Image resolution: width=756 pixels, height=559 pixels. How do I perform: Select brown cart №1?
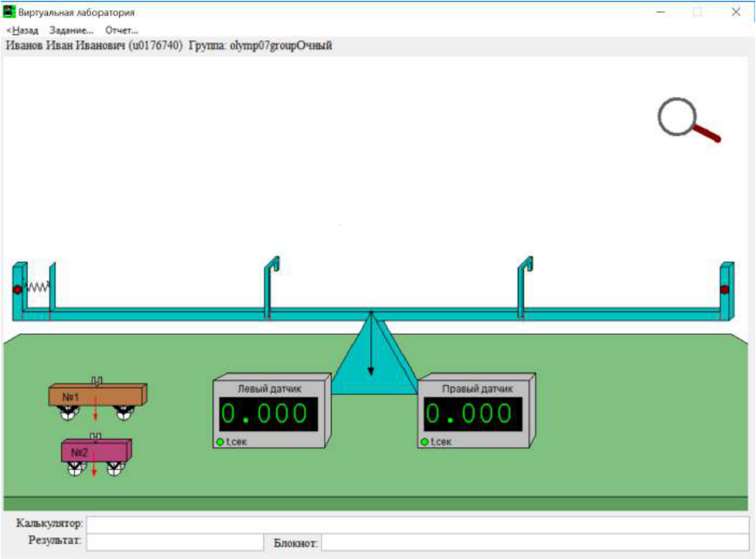pyautogui.click(x=97, y=397)
